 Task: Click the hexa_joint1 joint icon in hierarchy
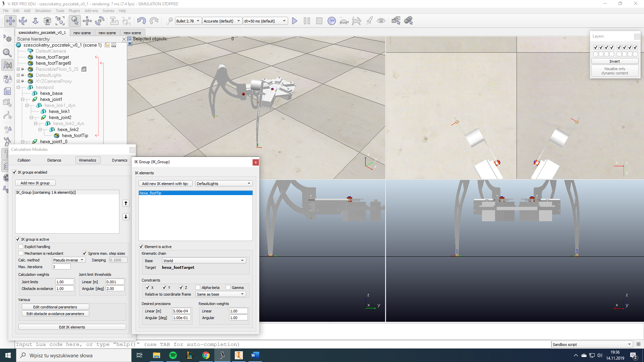35,99
